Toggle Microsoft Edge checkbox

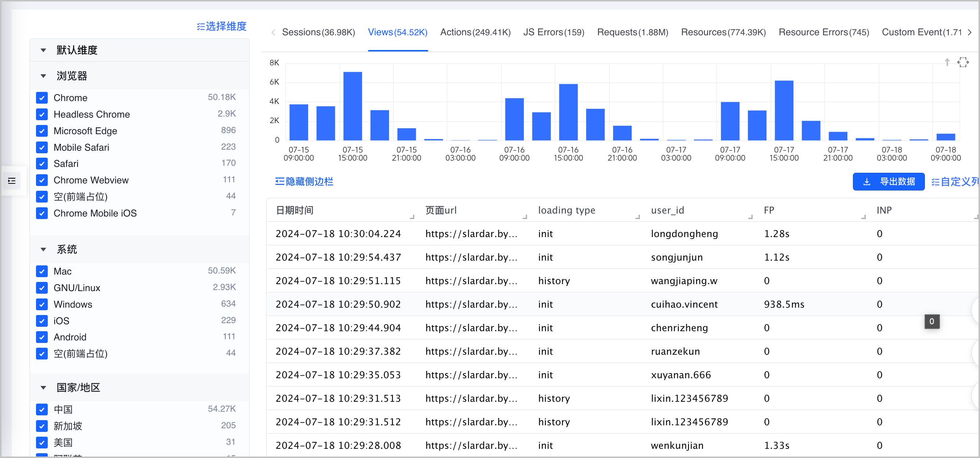pyautogui.click(x=42, y=131)
